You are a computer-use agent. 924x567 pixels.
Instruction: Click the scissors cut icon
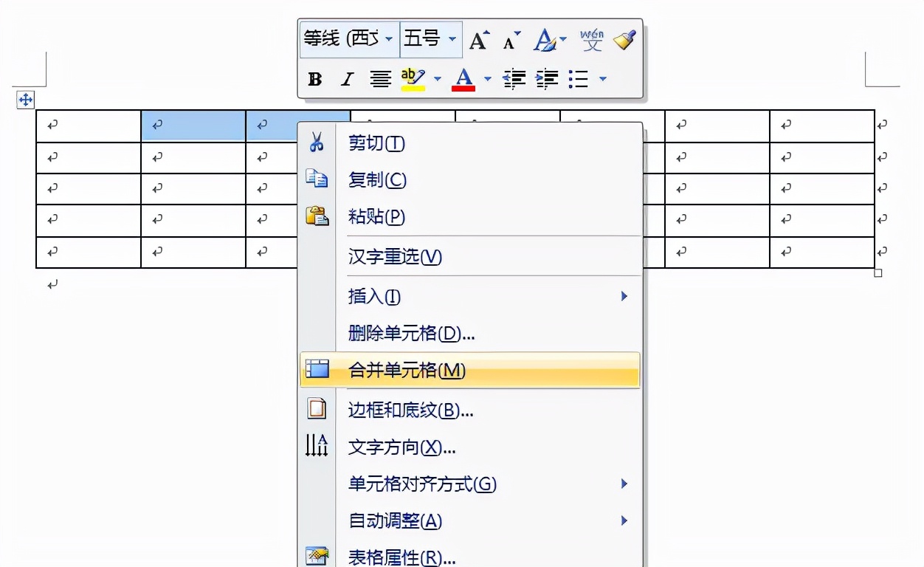click(317, 142)
